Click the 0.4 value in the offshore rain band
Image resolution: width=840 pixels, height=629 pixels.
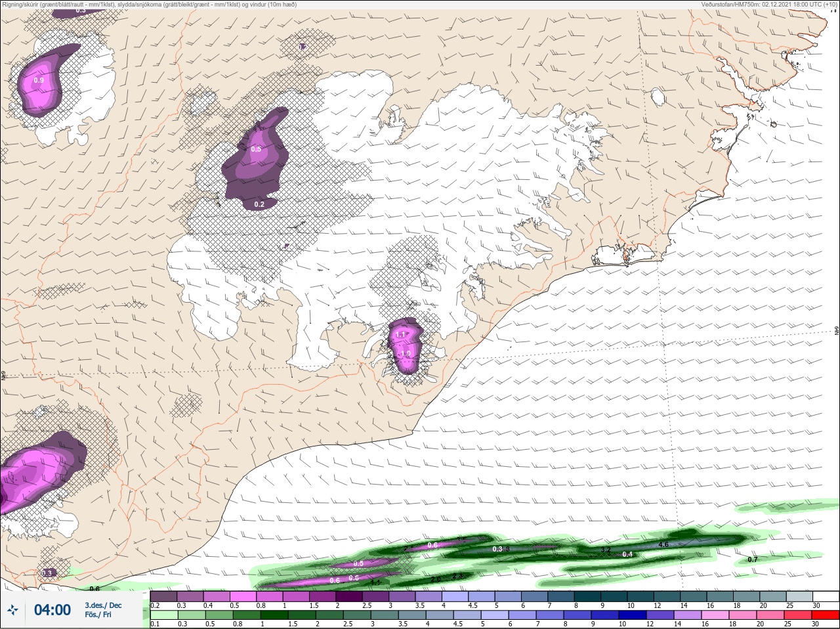point(627,554)
